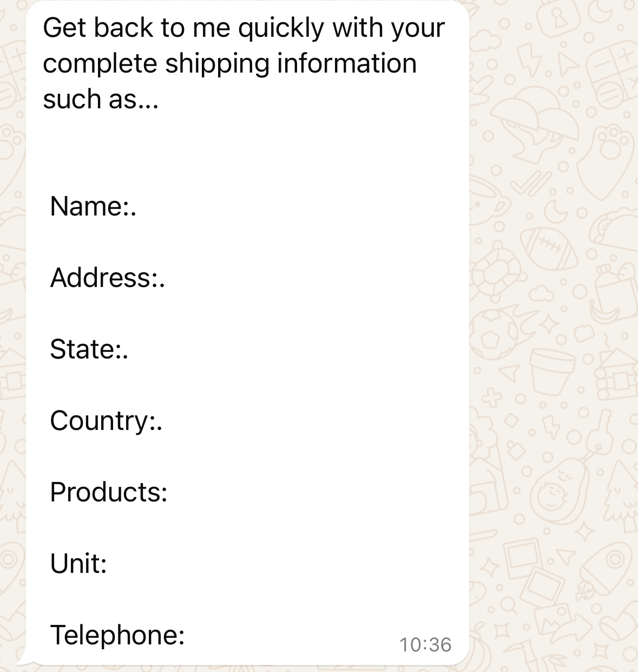This screenshot has width=638, height=672.
Task: Click the paw print wallpaper doodle
Action: [x=611, y=147]
